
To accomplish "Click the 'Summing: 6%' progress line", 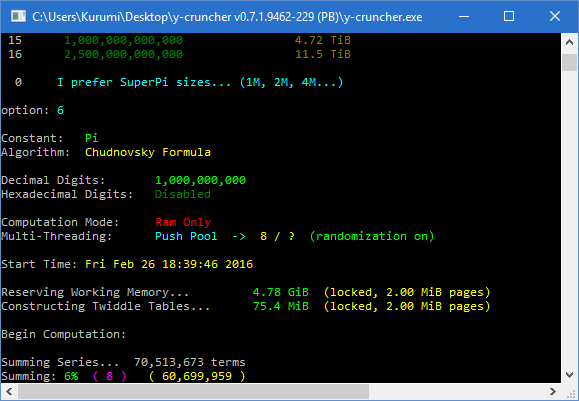I will [123, 376].
